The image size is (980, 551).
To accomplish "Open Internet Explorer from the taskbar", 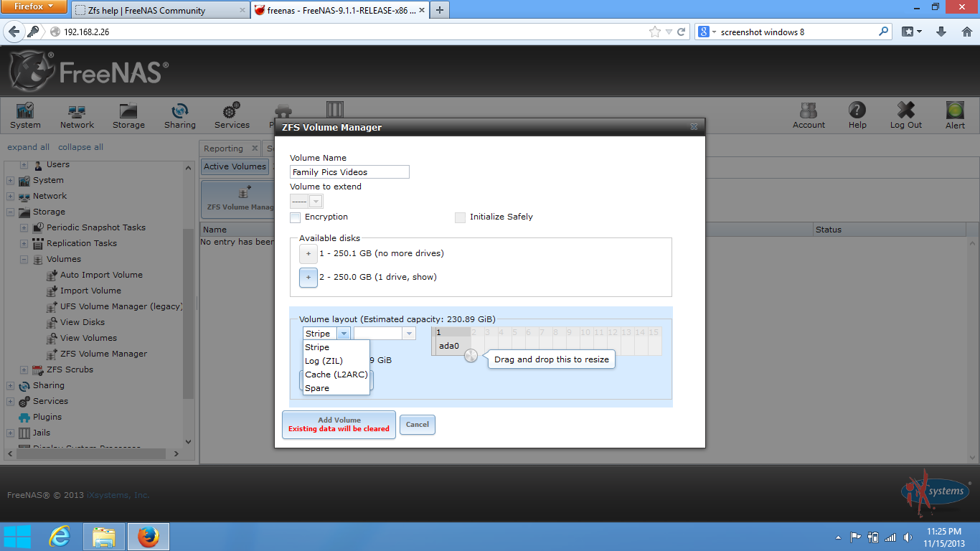I will (60, 537).
